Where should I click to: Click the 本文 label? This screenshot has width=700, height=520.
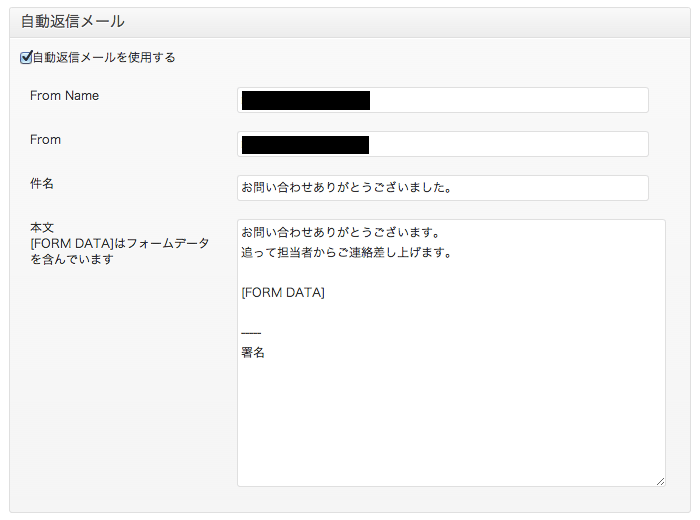42,228
